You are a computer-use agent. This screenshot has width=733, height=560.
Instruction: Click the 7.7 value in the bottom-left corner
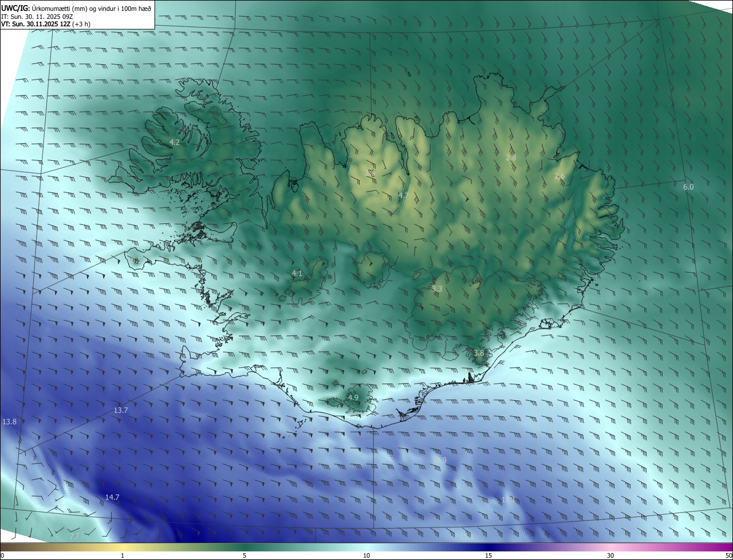(x=74, y=537)
